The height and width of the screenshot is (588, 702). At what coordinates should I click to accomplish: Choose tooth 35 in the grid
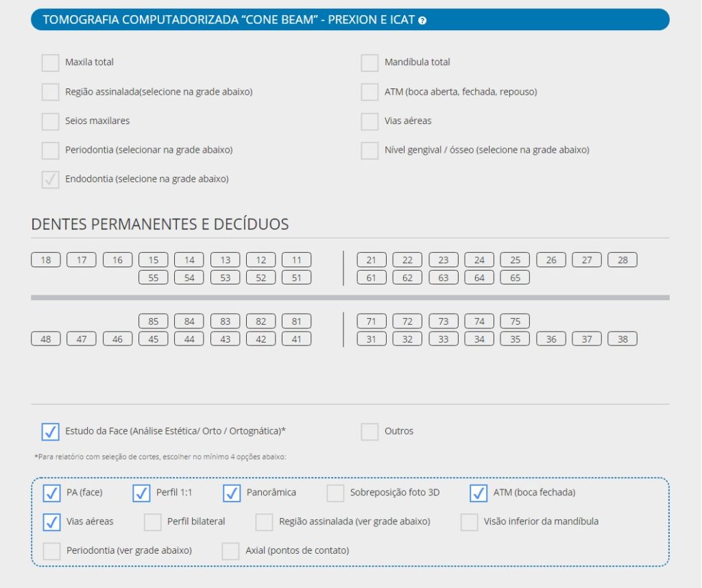pos(516,339)
